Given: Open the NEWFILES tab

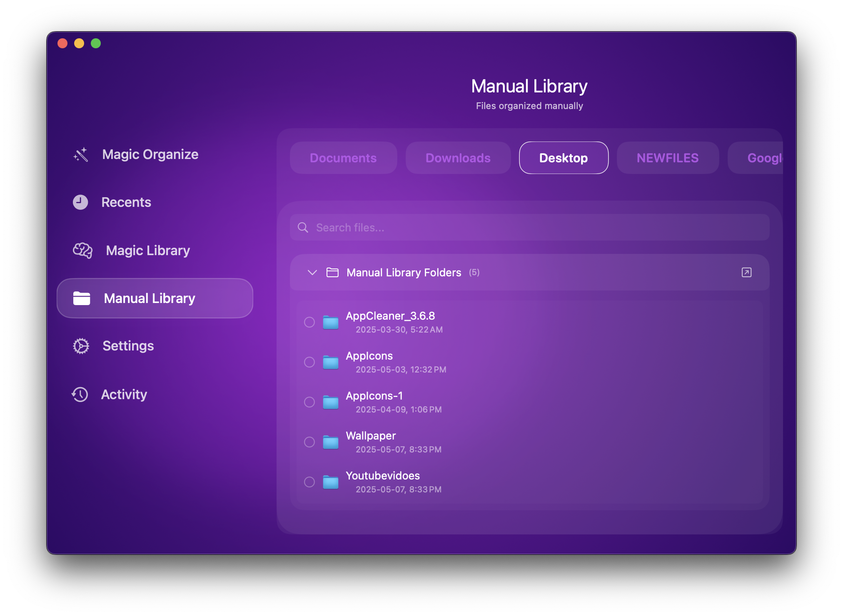Looking at the screenshot, I should click(667, 158).
